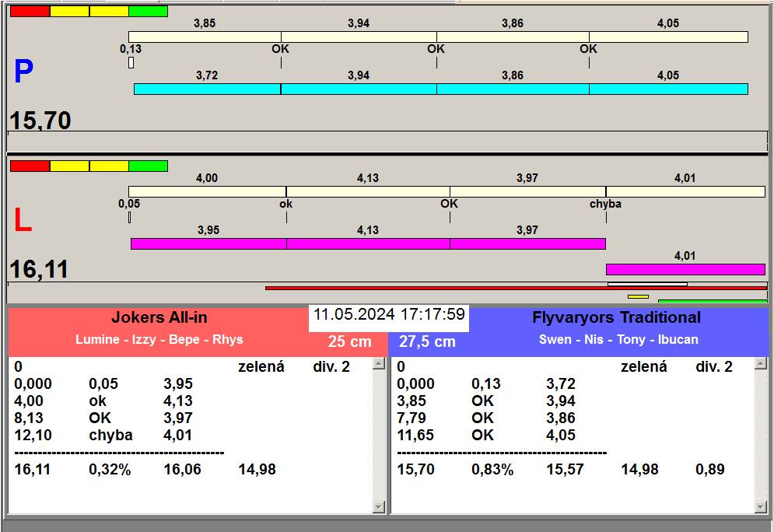Click 'chyba' in the Jokers results table
The width and height of the screenshot is (774, 532).
coord(110,436)
